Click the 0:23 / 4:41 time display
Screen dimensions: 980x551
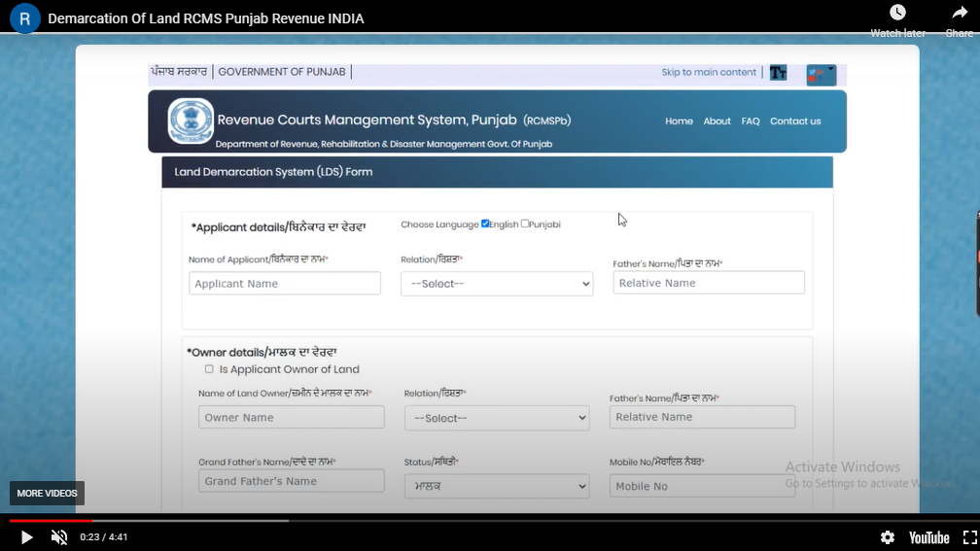(x=104, y=537)
